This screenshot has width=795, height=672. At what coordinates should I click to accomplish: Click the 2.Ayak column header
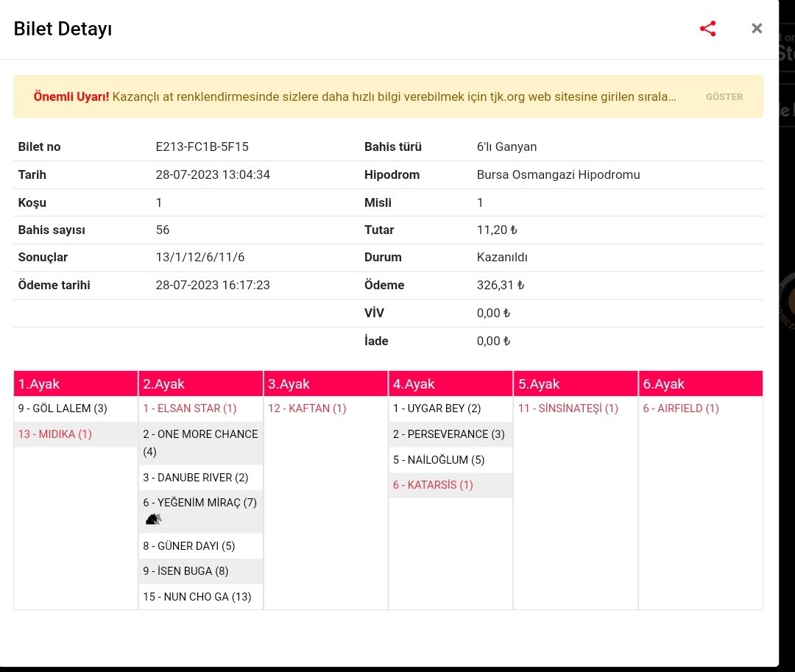click(201, 383)
